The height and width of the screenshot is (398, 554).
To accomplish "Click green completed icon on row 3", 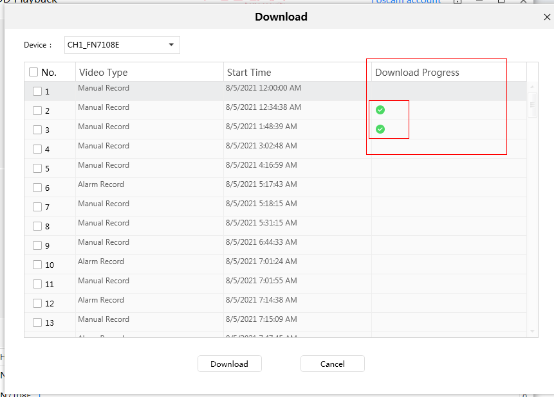I will [x=380, y=129].
